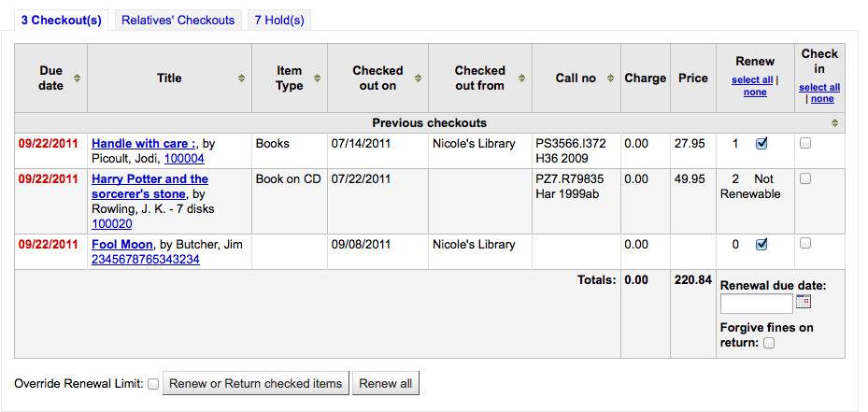Click the Renew all button

(386, 383)
